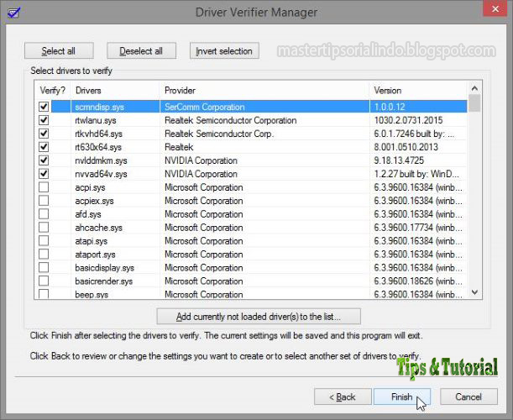Viewport: 513px width, 420px height.
Task: Click the Driver Verifier title bar icon
Action: pos(14,13)
